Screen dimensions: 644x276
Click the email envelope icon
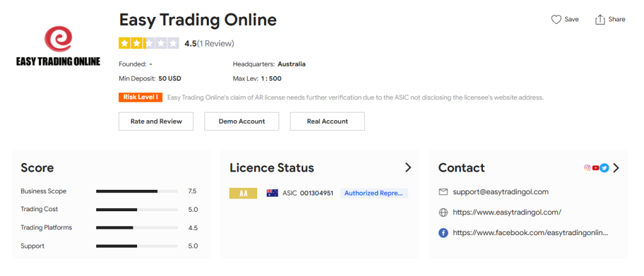[x=443, y=192]
